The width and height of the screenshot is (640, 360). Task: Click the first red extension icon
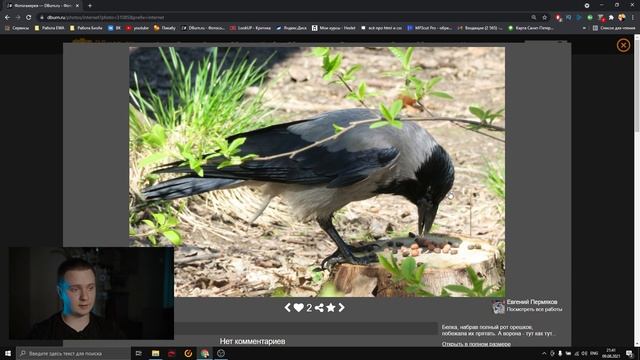558,18
